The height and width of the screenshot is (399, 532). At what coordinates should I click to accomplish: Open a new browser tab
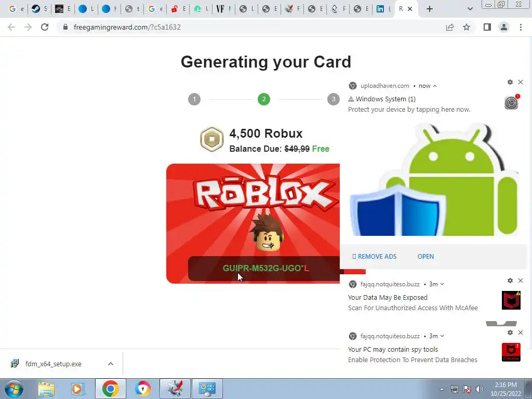430,9
